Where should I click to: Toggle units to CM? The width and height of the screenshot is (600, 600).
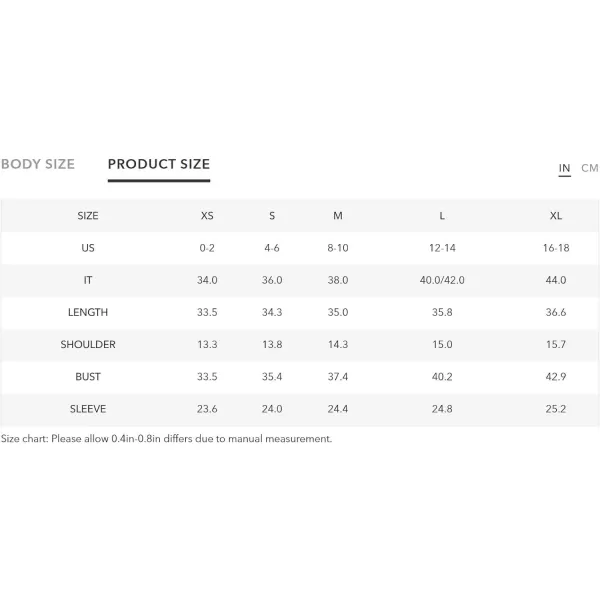tap(590, 168)
